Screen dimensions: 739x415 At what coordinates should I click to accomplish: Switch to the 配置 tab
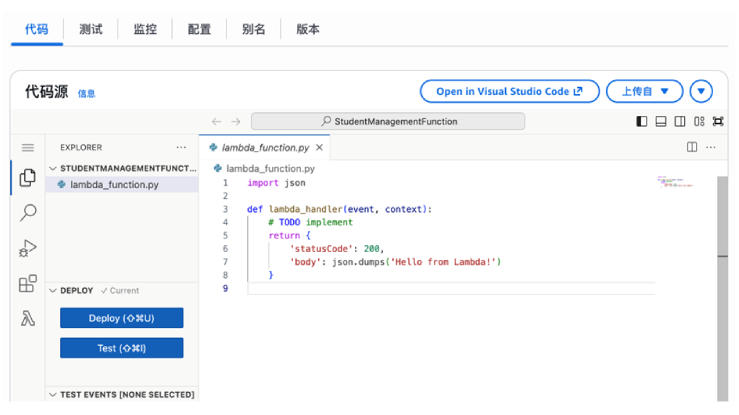[199, 29]
